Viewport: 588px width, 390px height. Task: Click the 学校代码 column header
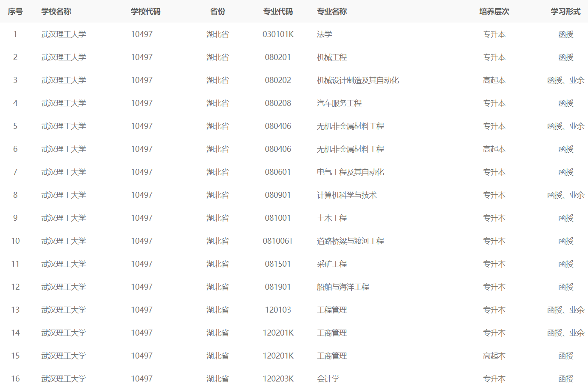pyautogui.click(x=146, y=11)
